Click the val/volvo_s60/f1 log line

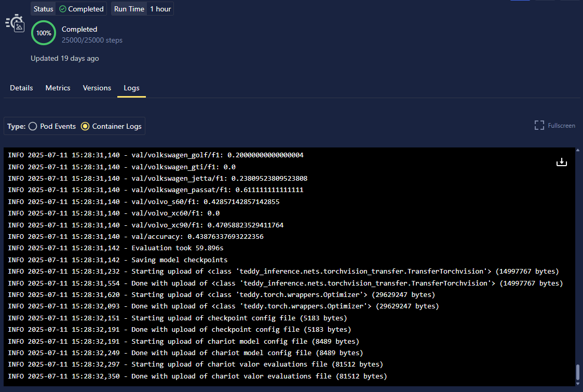143,202
